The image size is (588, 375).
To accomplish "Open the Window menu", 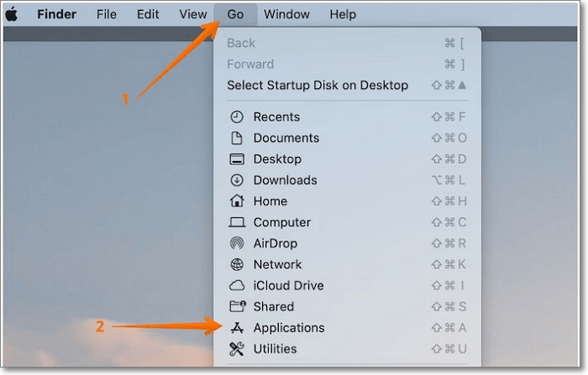I will [286, 14].
